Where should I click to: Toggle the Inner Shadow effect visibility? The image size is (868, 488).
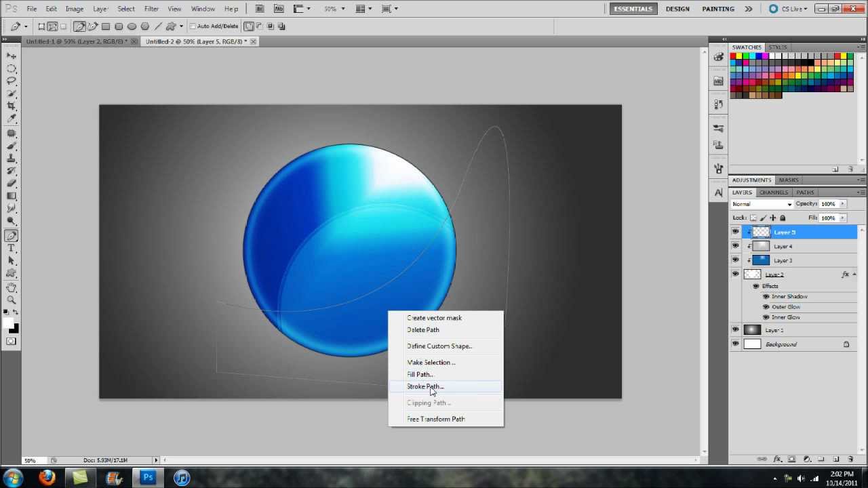(766, 297)
